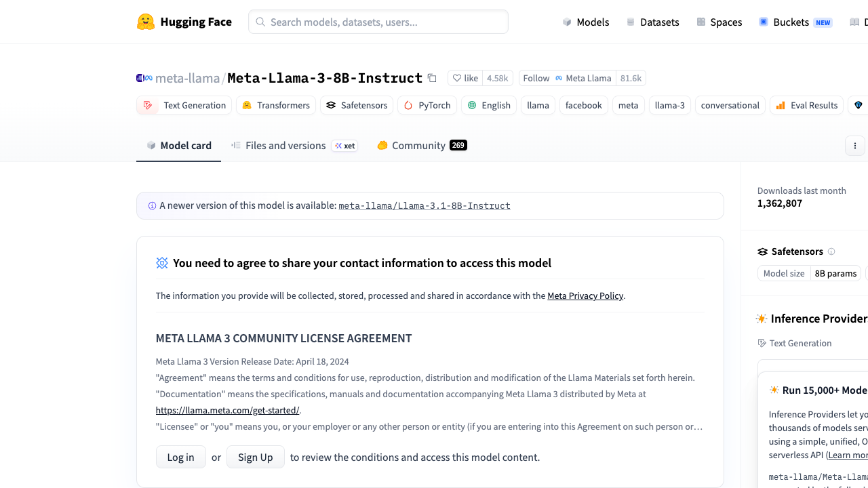Copy the model name to clipboard
Screen dimensions: 868x488
tap(432, 78)
